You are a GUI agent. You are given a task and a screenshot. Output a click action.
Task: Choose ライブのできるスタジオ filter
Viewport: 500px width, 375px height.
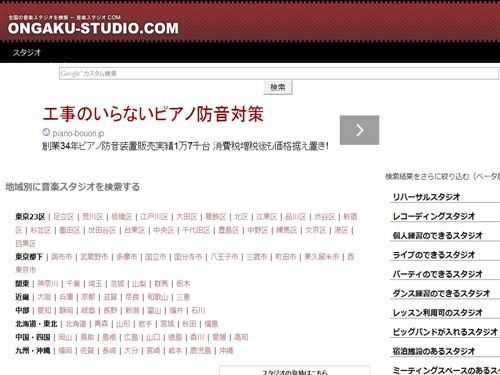pyautogui.click(x=434, y=255)
